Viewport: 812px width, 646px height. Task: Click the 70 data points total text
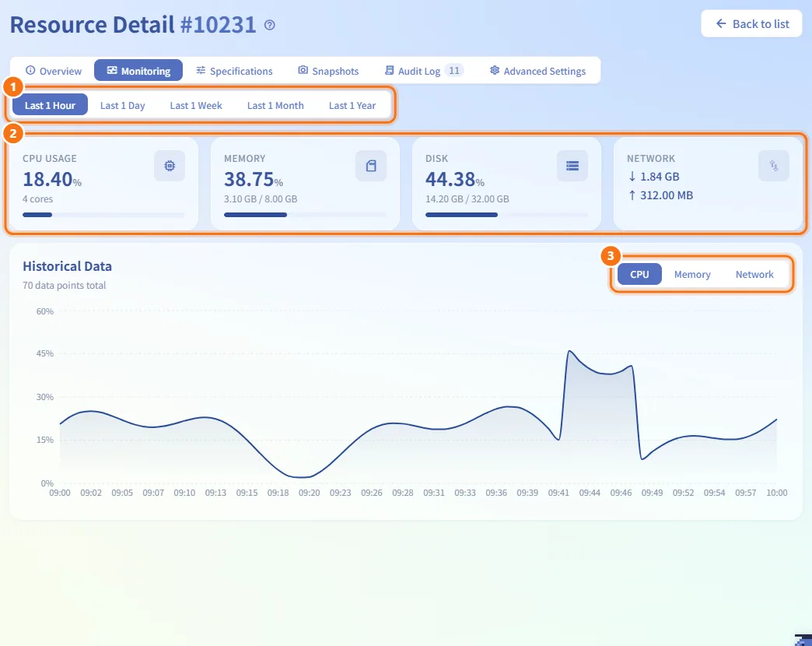tap(65, 286)
